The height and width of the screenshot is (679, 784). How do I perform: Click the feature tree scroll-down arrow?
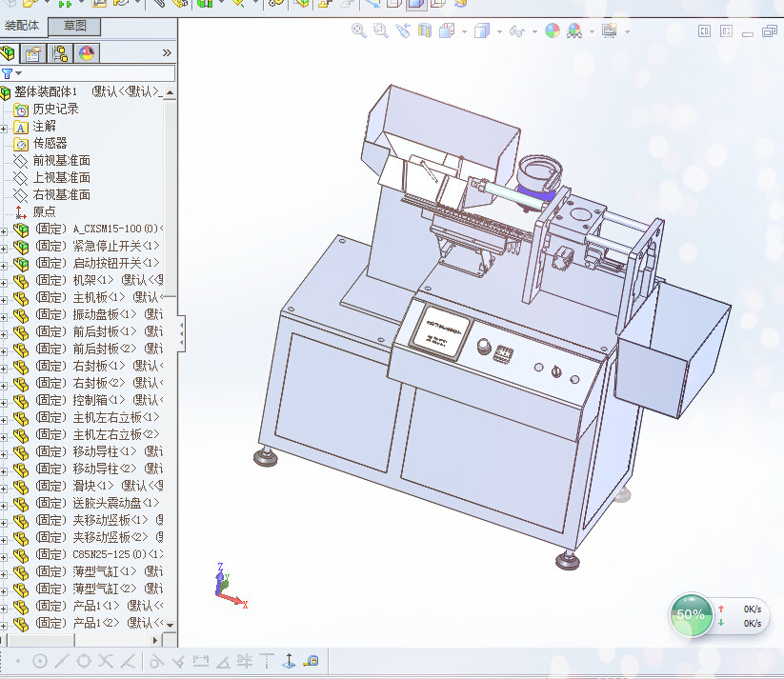[170, 625]
